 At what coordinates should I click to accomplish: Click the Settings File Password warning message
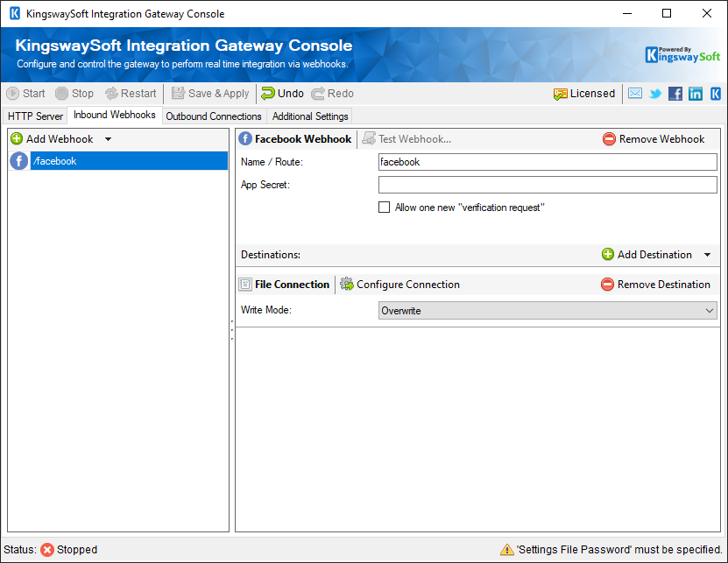pyautogui.click(x=611, y=550)
